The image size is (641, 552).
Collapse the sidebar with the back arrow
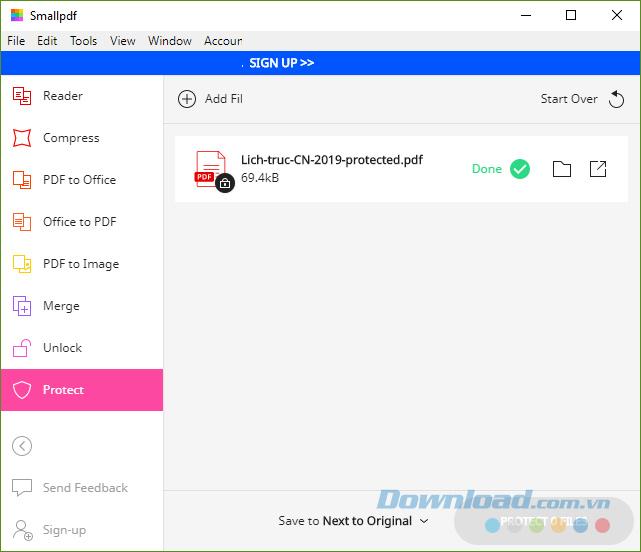coord(22,446)
